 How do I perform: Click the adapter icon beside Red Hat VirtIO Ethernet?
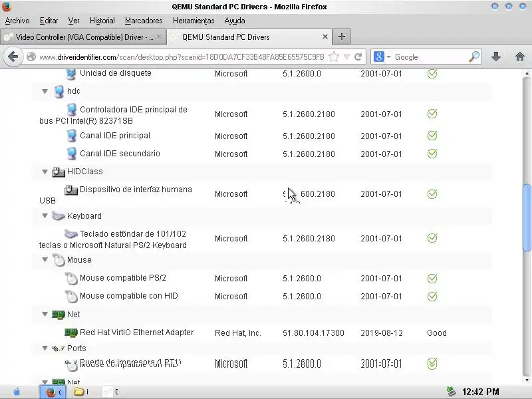click(71, 332)
